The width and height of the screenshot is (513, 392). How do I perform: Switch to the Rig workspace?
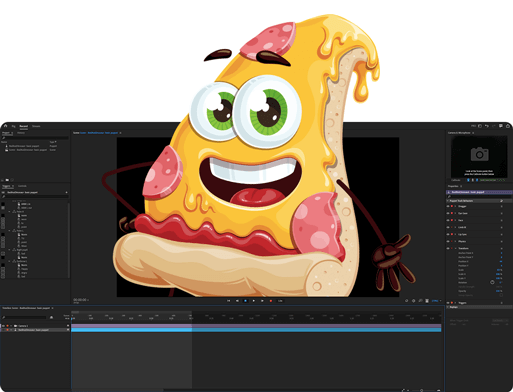tap(13, 126)
